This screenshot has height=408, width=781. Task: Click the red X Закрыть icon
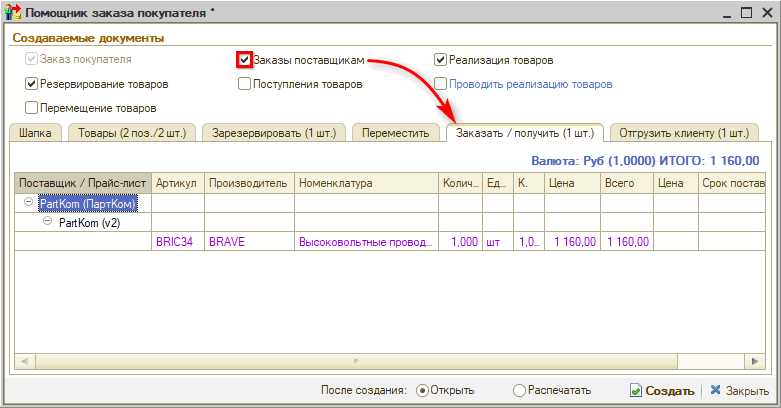click(714, 391)
